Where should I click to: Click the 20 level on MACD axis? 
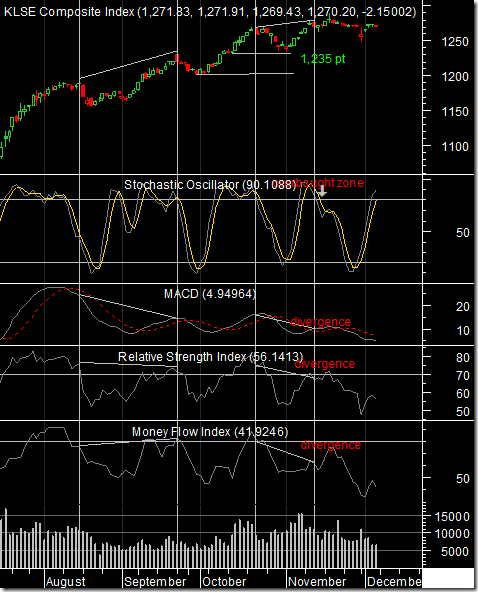pyautogui.click(x=463, y=307)
